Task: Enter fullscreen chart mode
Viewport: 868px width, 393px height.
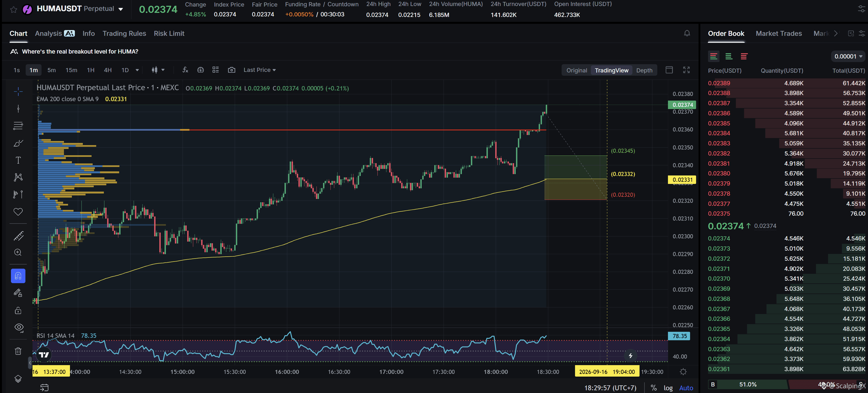Action: pyautogui.click(x=686, y=70)
